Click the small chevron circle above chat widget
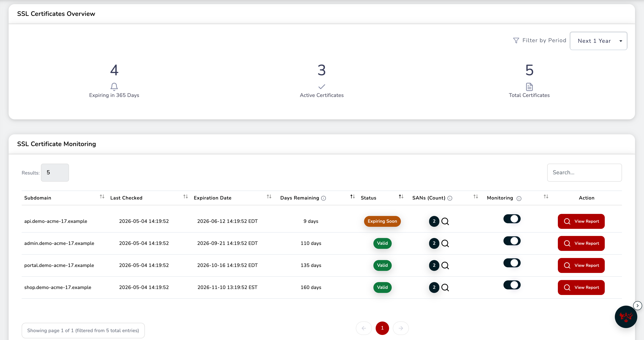The image size is (644, 340). tap(637, 305)
